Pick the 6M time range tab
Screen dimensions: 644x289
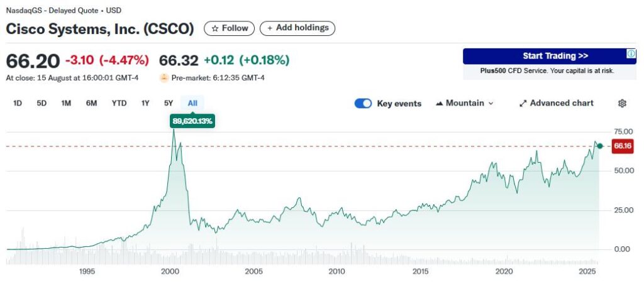point(91,103)
